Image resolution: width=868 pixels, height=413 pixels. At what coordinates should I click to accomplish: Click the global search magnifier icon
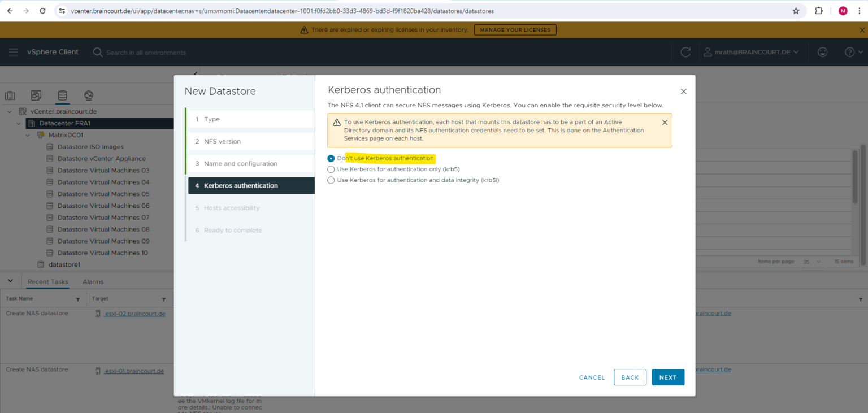click(98, 52)
